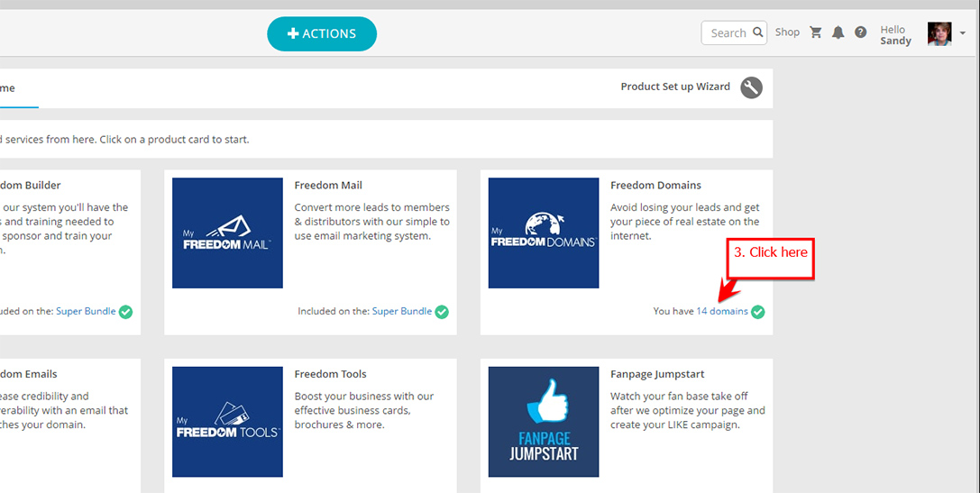Open the Freedom Mail card title

point(328,186)
